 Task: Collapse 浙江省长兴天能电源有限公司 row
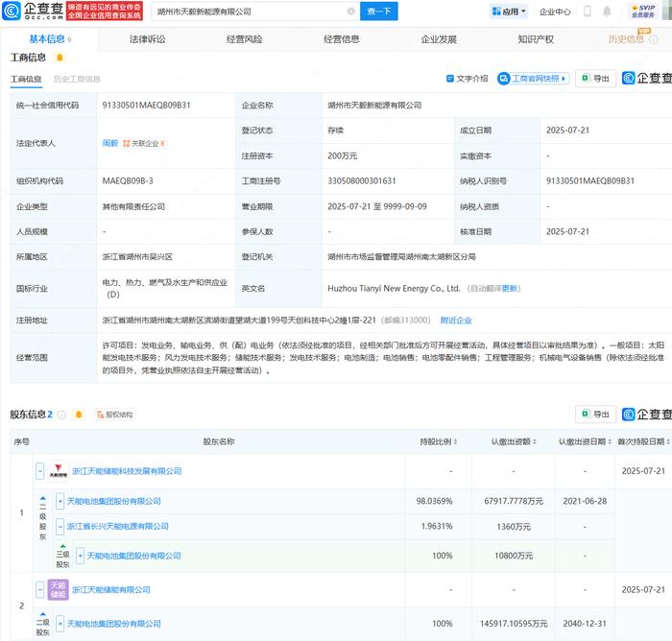(60, 526)
